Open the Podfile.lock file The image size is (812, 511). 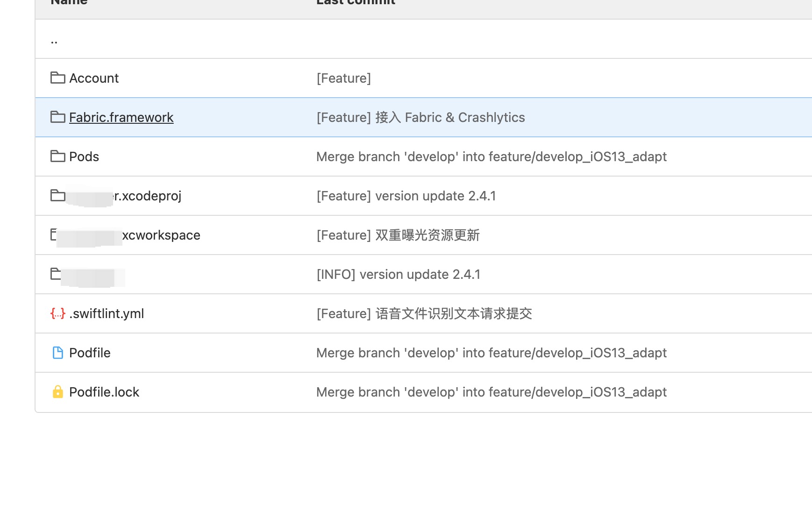(104, 392)
